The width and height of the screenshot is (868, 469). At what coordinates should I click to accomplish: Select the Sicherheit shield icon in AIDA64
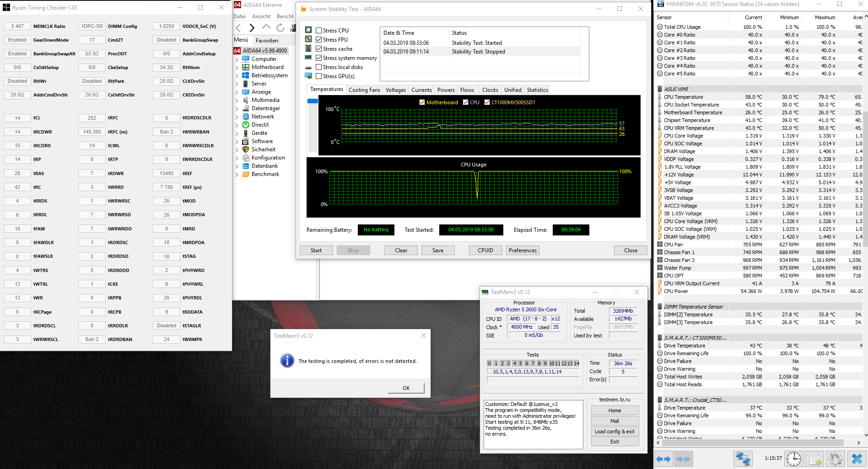(x=246, y=149)
